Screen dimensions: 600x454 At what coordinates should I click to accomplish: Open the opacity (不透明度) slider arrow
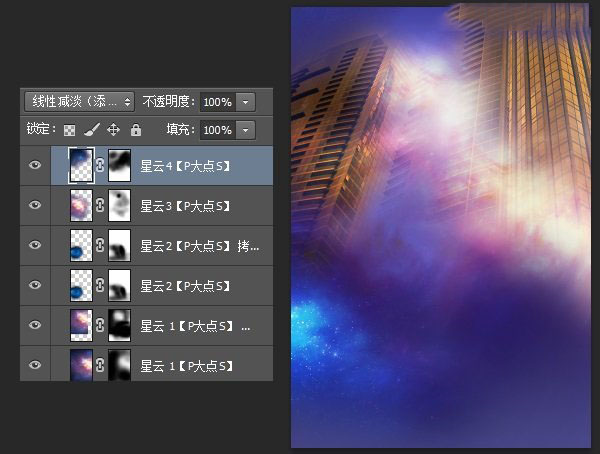point(246,102)
